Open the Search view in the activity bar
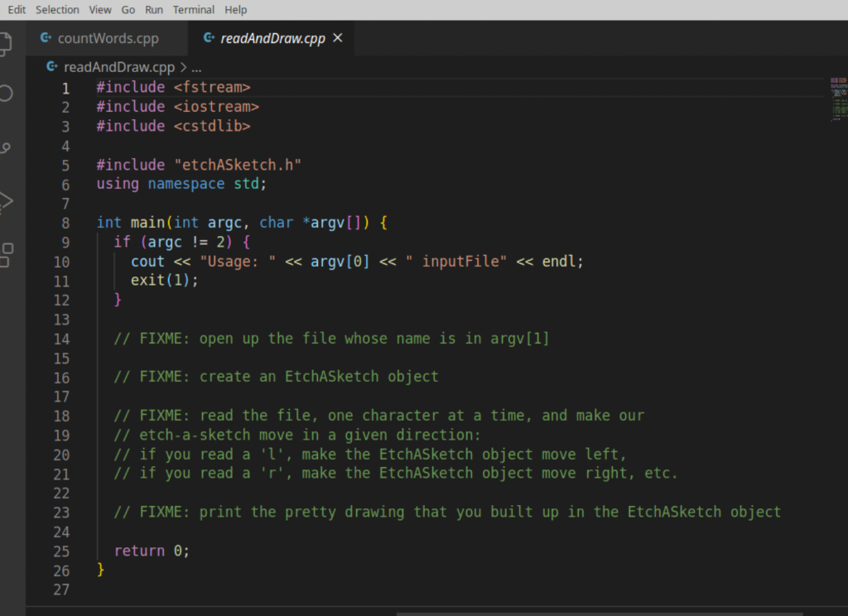Image resolution: width=848 pixels, height=616 pixels. point(6,93)
